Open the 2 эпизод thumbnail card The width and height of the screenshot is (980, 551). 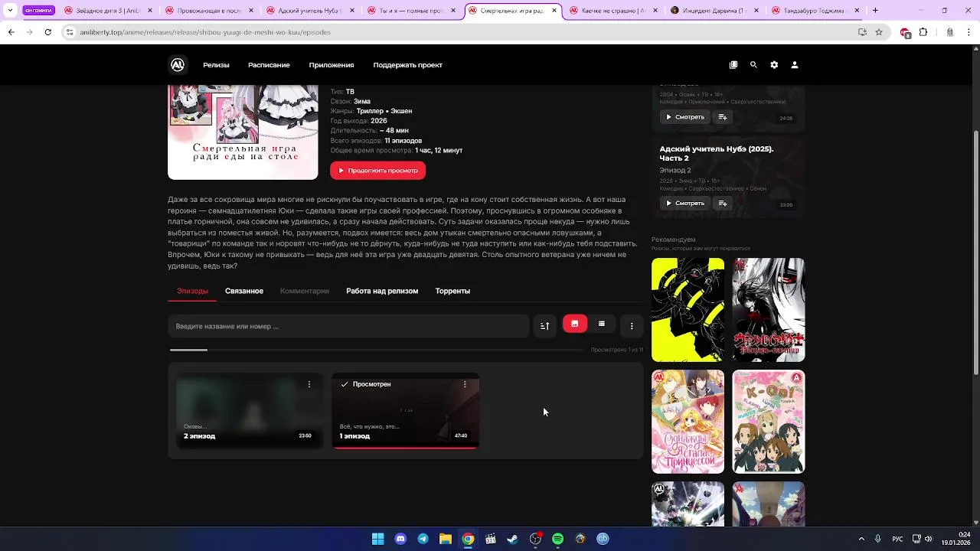[x=250, y=410]
